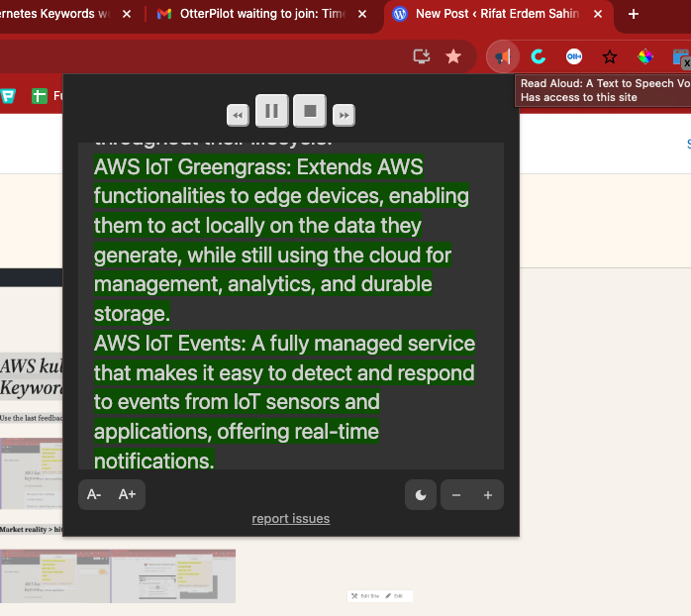
Task: Click the Edit Site link in page
Action: click(x=365, y=596)
